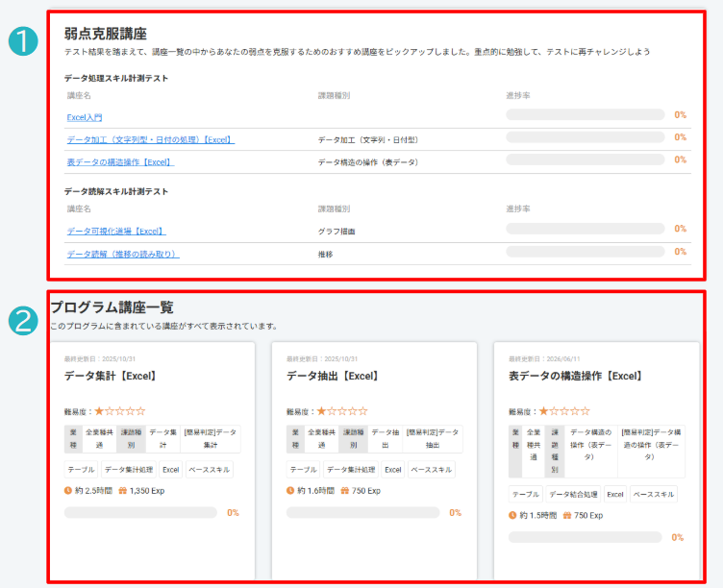Click データ処理スキル計測テスト section title

(116, 79)
